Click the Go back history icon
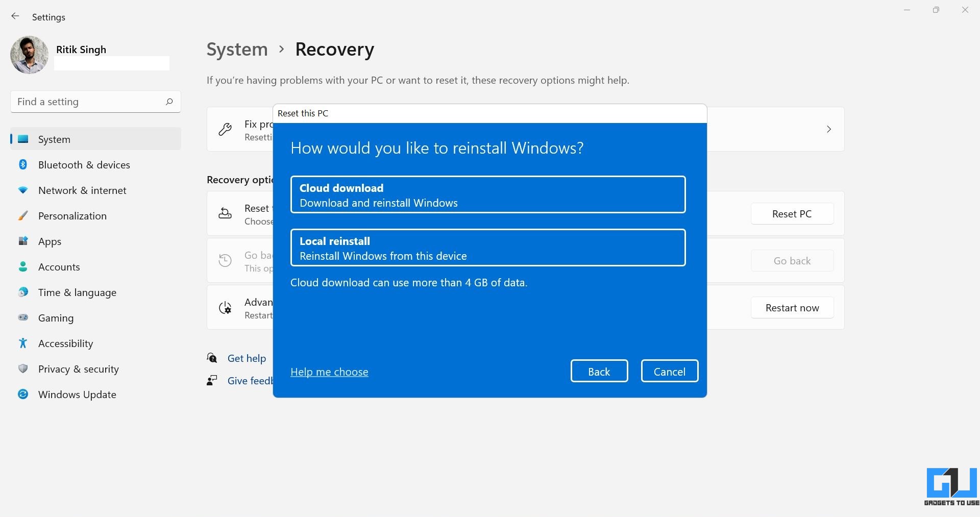 (x=225, y=260)
